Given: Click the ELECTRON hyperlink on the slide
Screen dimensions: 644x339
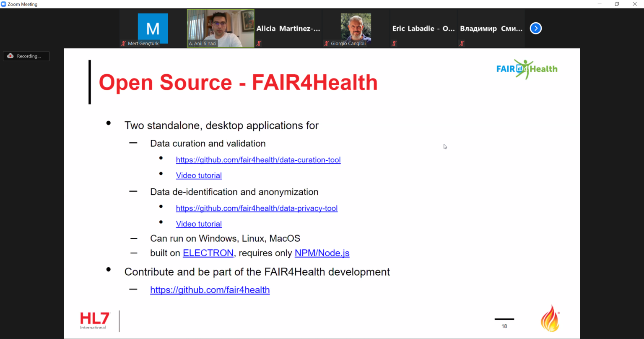Looking at the screenshot, I should 208,253.
